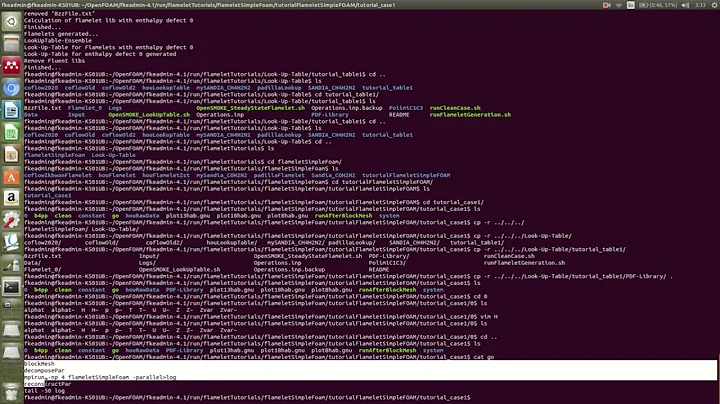Viewport: 720px width, 404px height.
Task: Click 'Calculation of flamelet lib' line
Action: (108, 20)
